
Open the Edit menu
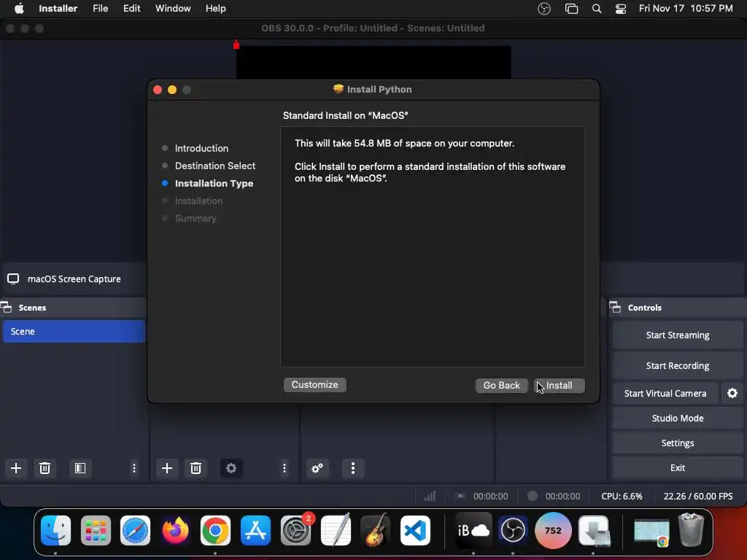tap(131, 9)
